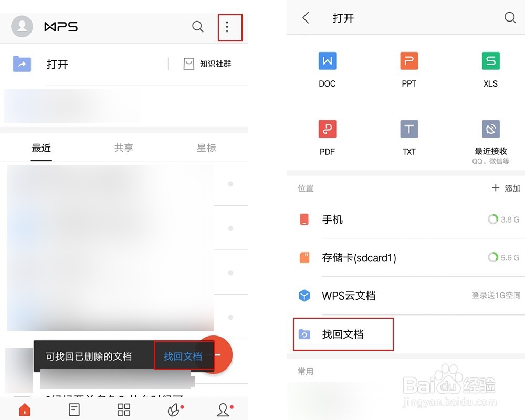Switch to the 最近 tab
Screen dimensions: 525x420
41,148
